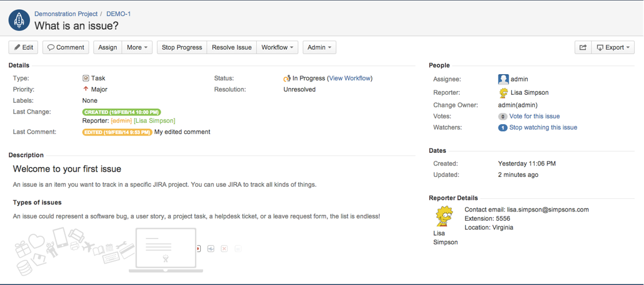The width and height of the screenshot is (644, 285).
Task: Click the Major priority arrow icon
Action: [86, 89]
